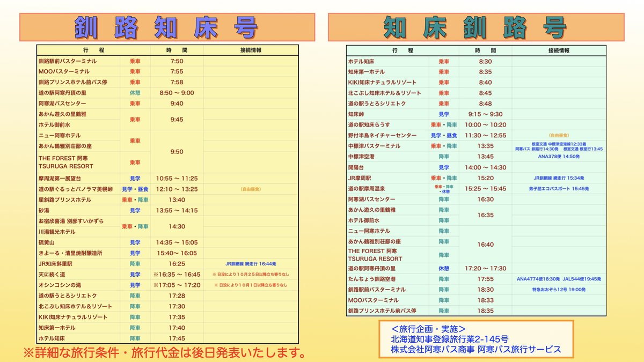Click the 9:15 ～ 9:30 time range
Image resolution: width=644 pixels, height=362 pixels.
(x=485, y=114)
